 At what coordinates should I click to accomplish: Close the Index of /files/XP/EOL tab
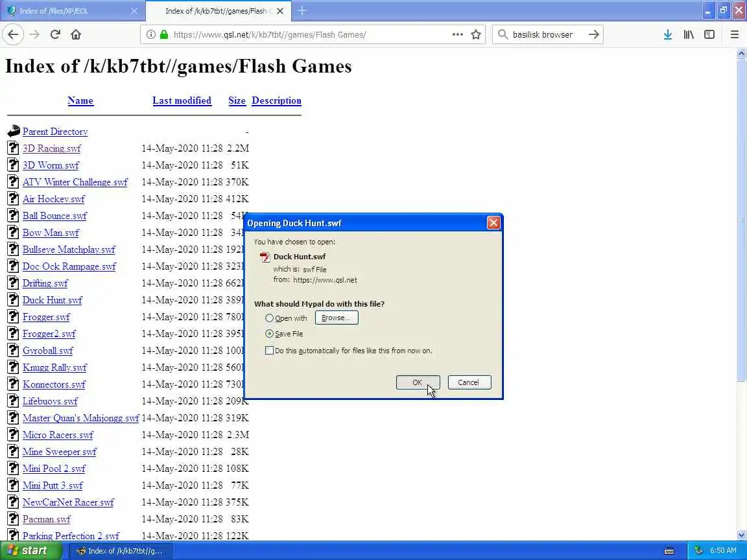click(x=134, y=11)
